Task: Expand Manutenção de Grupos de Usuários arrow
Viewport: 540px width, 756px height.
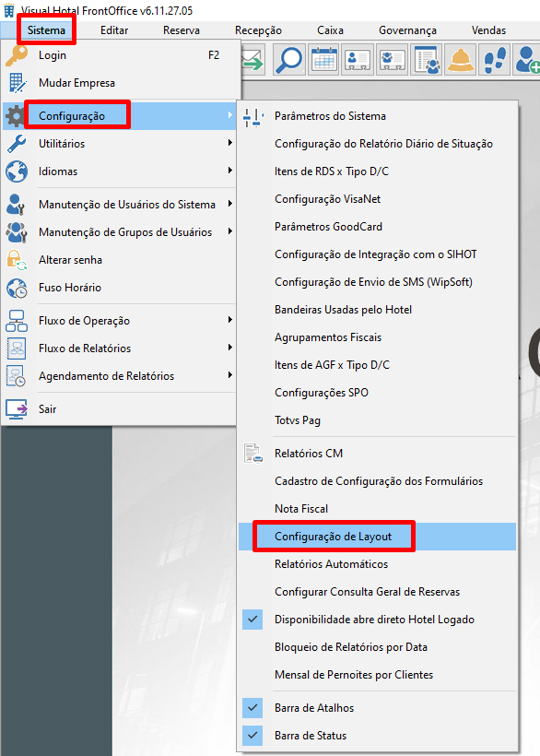Action: (x=230, y=231)
